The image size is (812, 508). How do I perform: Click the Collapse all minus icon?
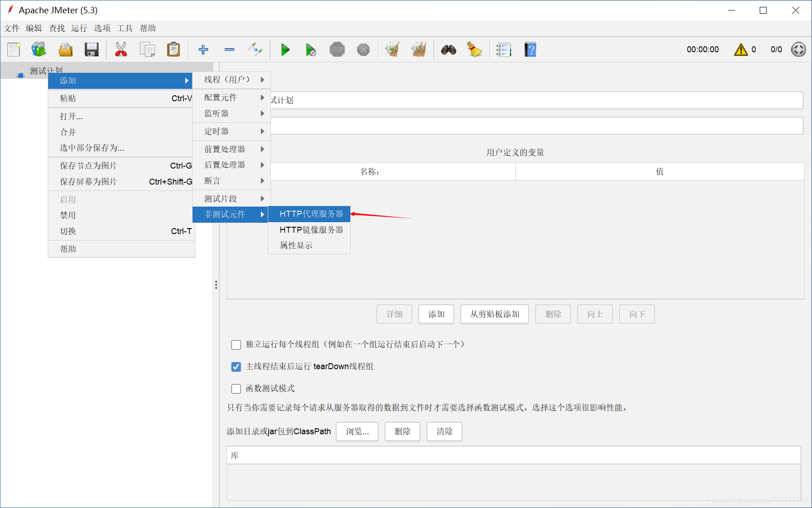[x=230, y=49]
